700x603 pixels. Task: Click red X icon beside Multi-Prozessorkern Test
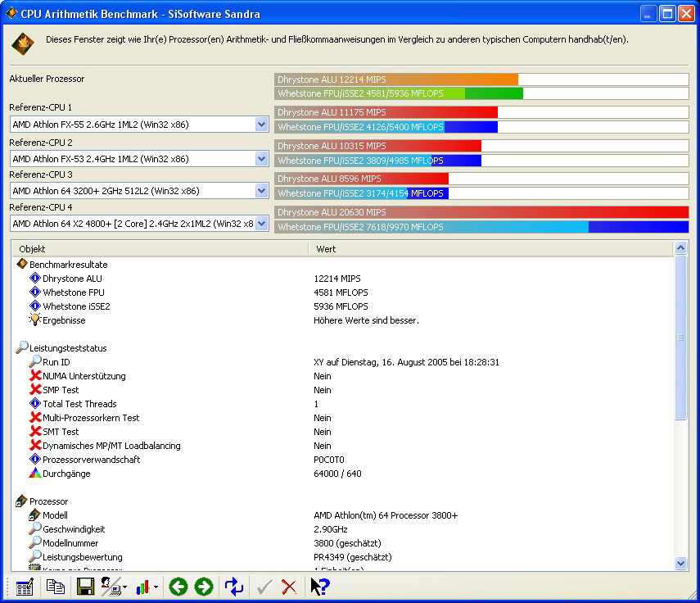pos(35,417)
